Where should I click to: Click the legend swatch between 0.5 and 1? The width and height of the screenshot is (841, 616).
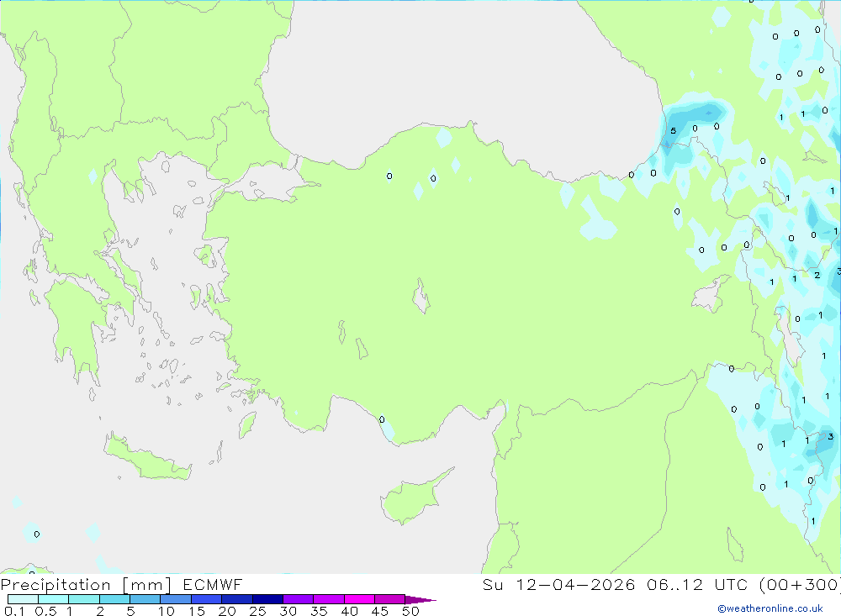click(53, 599)
